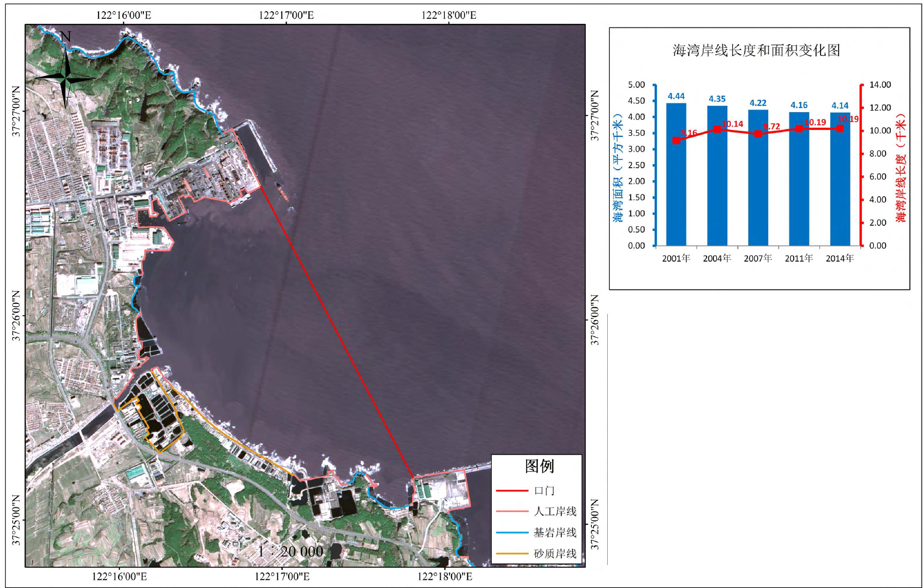Click the red 9.16 data label
The width and height of the screenshot is (924, 588).
point(689,133)
